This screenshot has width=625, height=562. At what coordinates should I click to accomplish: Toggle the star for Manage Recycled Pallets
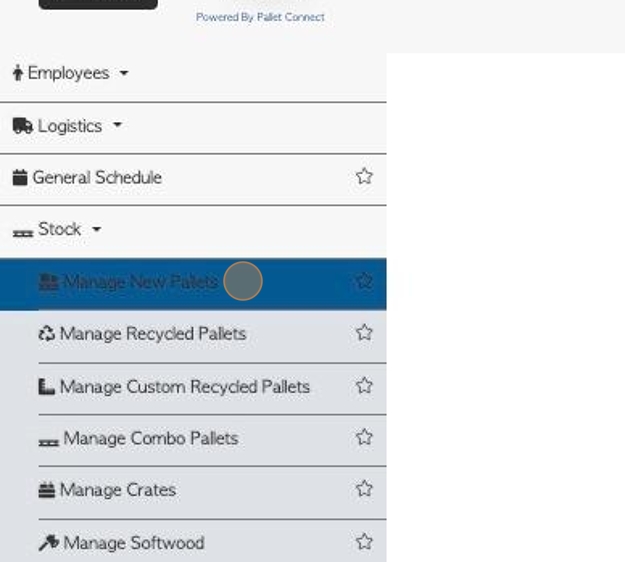click(364, 332)
